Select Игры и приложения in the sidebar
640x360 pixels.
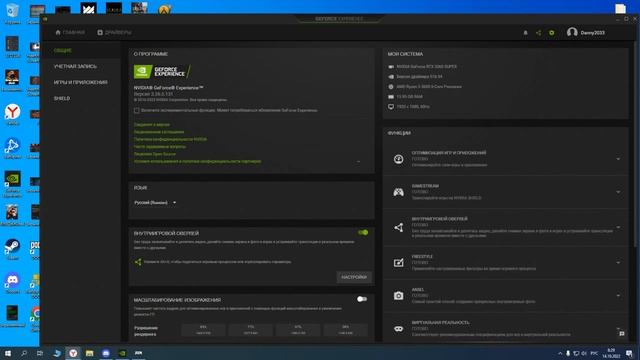click(x=80, y=82)
